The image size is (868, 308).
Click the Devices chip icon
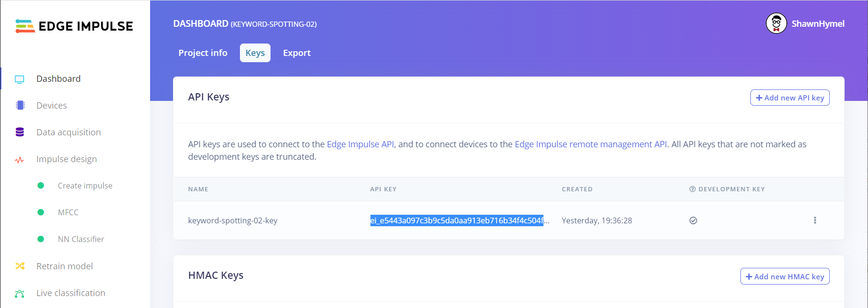point(20,105)
